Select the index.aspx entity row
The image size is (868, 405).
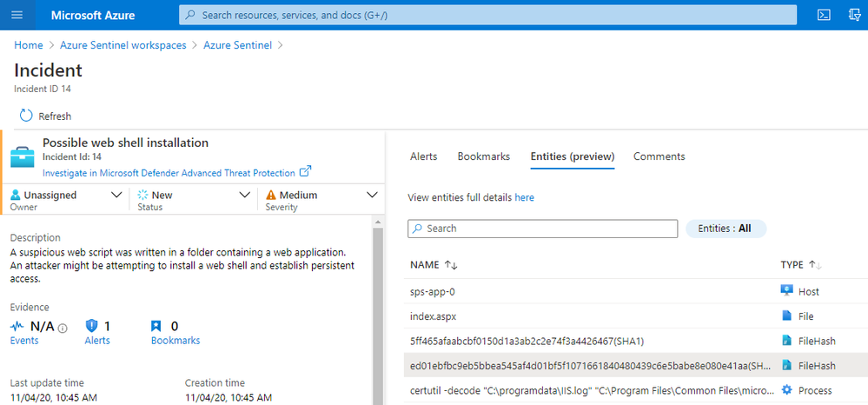[636, 315]
